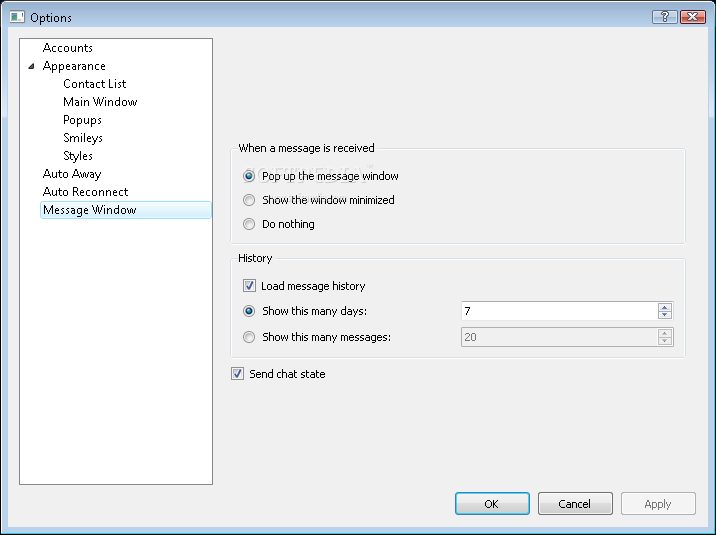Screen dimensions: 716x535
Task: Collapse the Appearance tree node
Action: click(31, 66)
